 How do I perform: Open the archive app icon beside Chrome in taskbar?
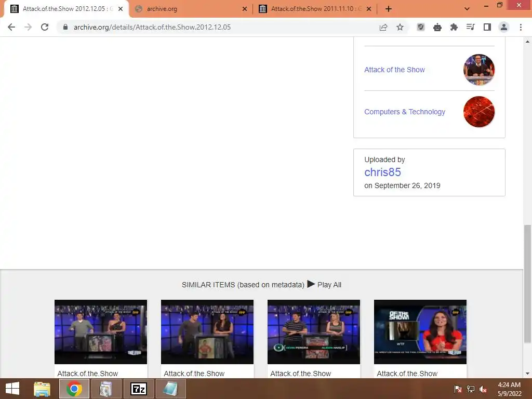pyautogui.click(x=106, y=389)
